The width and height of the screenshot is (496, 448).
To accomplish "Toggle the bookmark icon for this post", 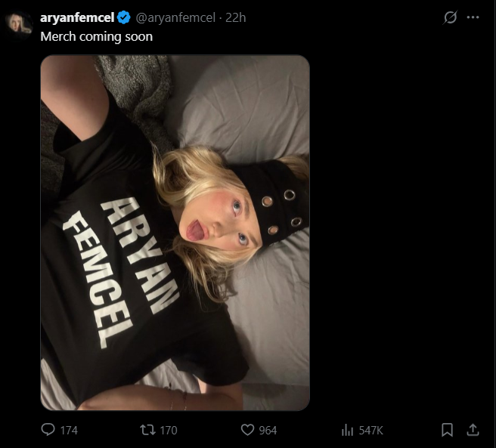I will (447, 430).
